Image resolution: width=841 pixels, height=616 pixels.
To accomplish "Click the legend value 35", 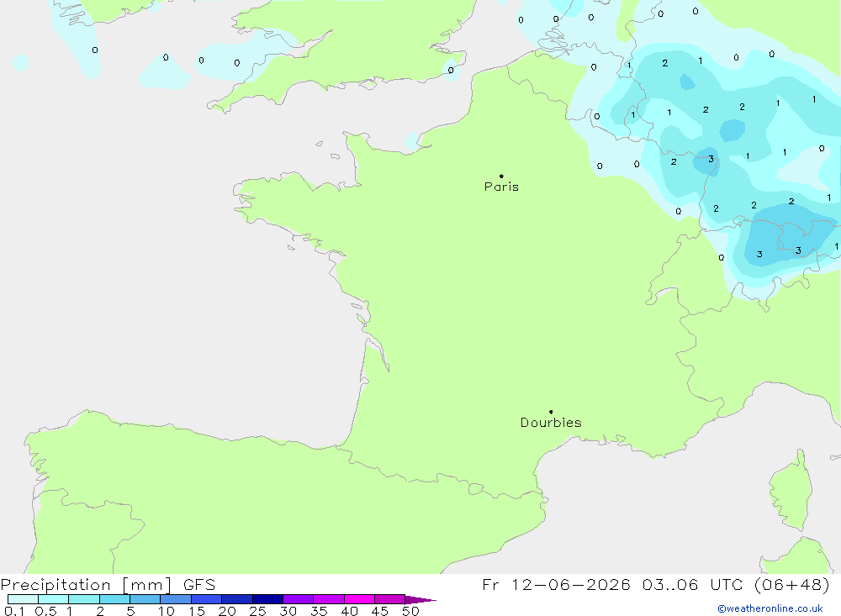I will [x=319, y=611].
